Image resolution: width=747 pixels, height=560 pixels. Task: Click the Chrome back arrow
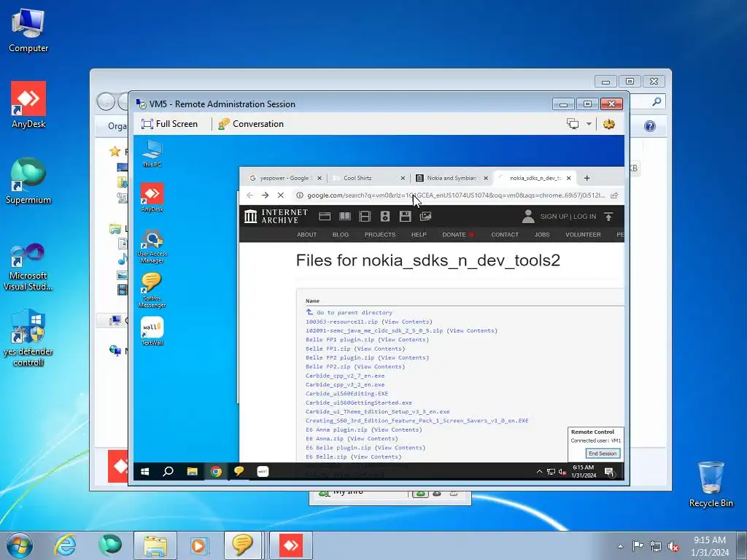click(x=249, y=195)
